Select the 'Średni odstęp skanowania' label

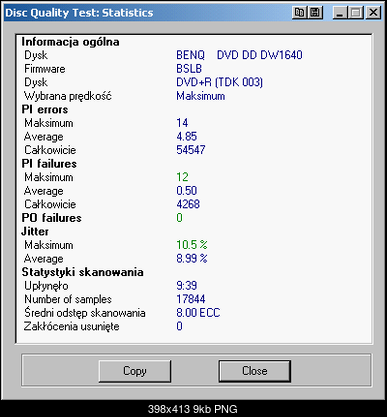[x=85, y=313]
